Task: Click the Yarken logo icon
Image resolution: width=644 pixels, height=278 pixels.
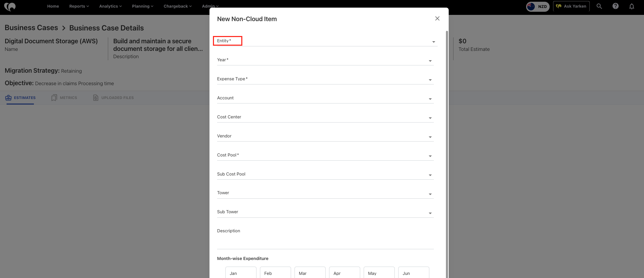Action: pos(10,7)
